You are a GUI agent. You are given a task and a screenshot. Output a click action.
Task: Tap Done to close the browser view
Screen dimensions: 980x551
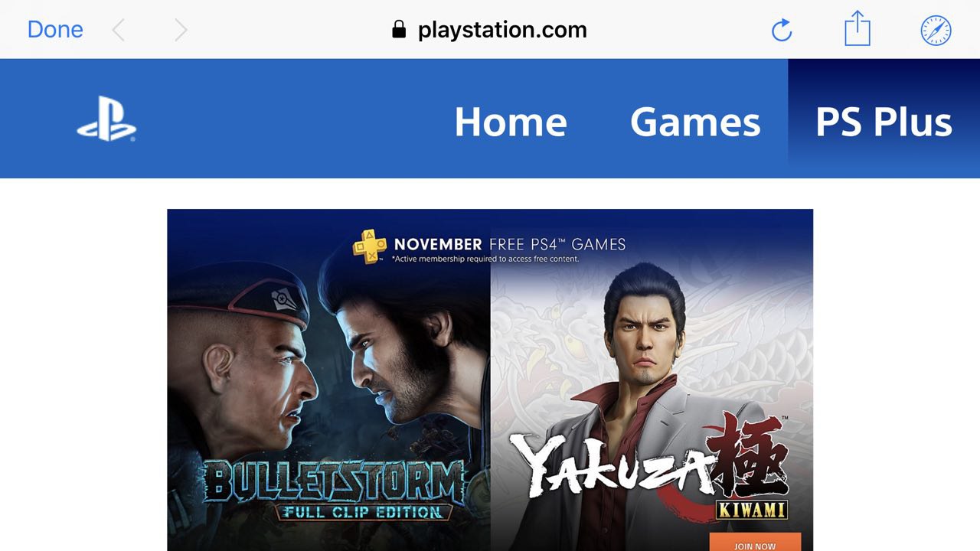[55, 30]
